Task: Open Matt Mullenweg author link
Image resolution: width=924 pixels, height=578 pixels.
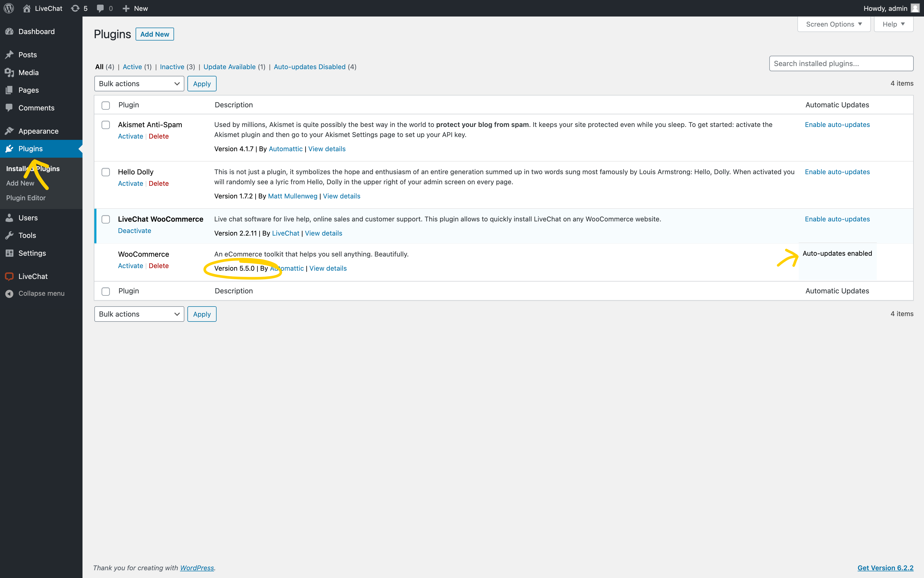Action: coord(293,196)
